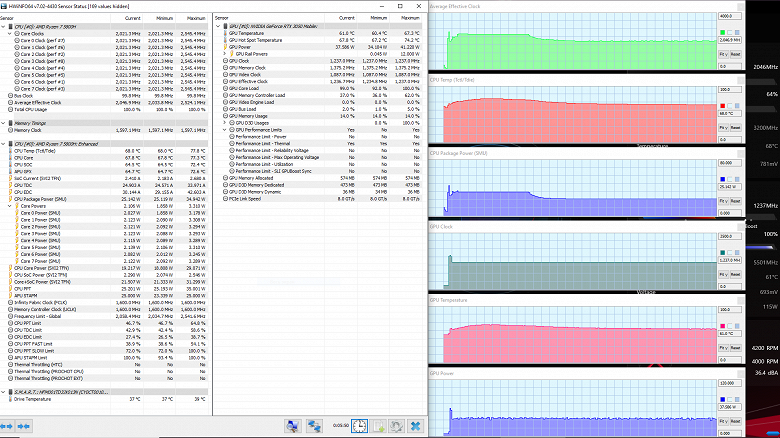Click the Drive Temperature sensor icon

click(x=8, y=397)
